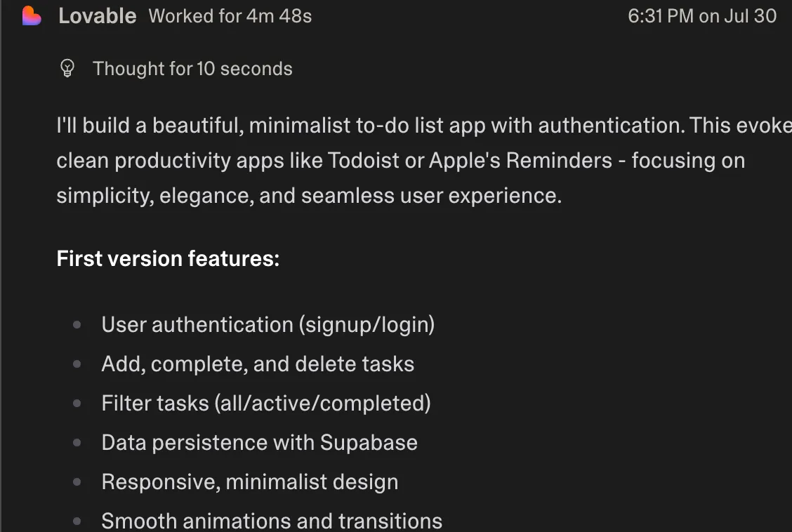Click the bullet dot before "Responsive, minimalist design"
792x532 pixels.
coord(77,482)
